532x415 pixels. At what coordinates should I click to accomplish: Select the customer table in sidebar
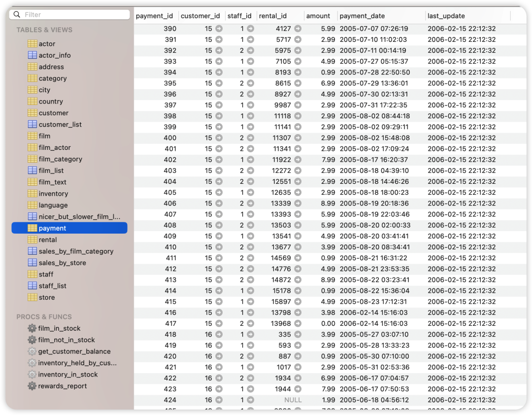[x=53, y=113]
